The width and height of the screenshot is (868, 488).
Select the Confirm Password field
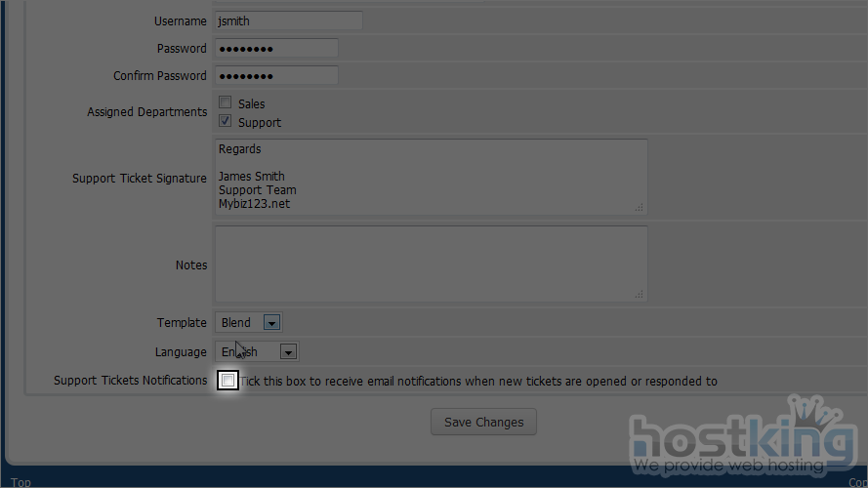tap(275, 76)
